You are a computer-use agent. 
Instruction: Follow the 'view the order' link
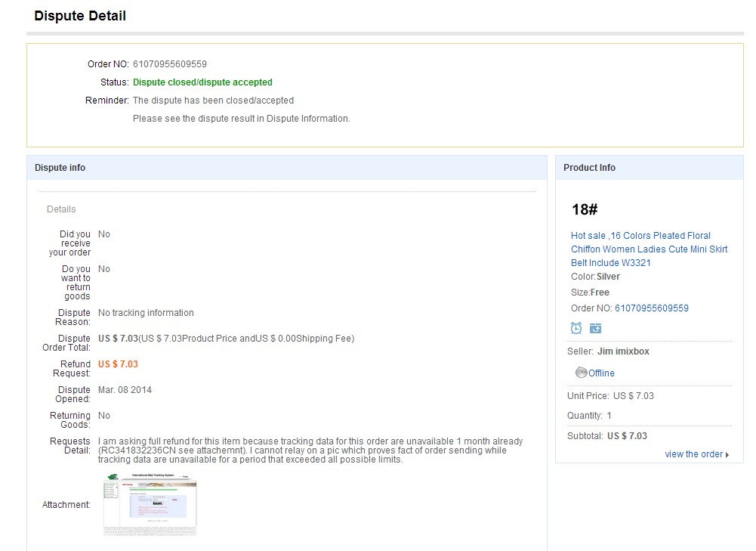click(x=693, y=454)
